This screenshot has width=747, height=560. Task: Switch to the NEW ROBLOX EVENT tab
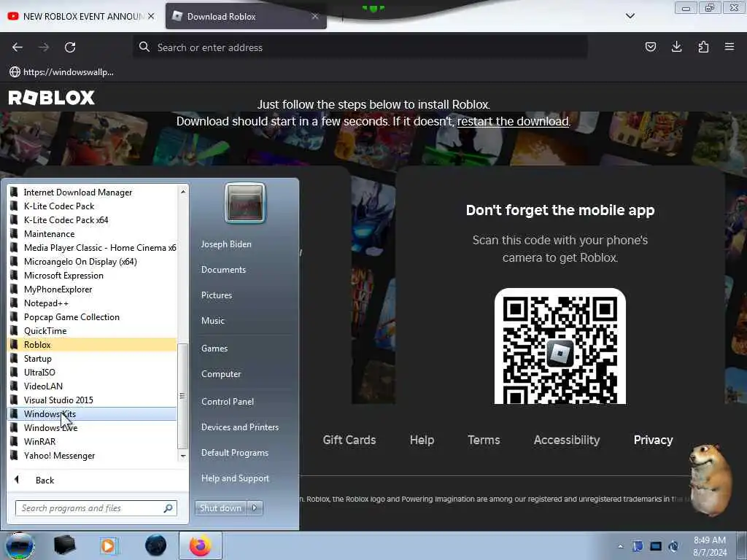[81, 16]
